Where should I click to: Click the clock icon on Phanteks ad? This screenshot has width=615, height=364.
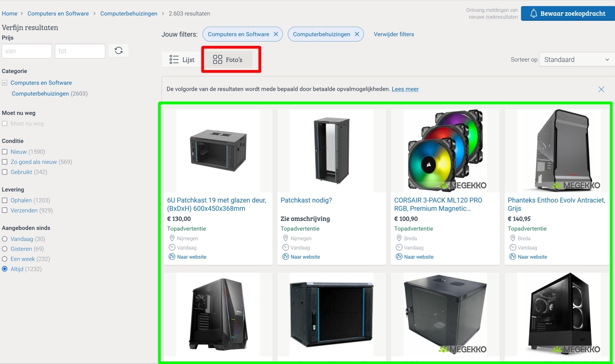513,248
